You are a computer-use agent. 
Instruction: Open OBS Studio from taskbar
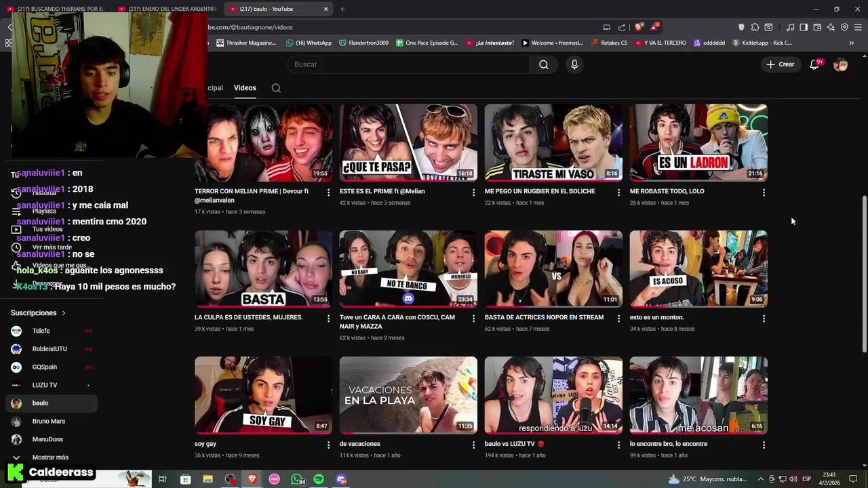[231, 479]
